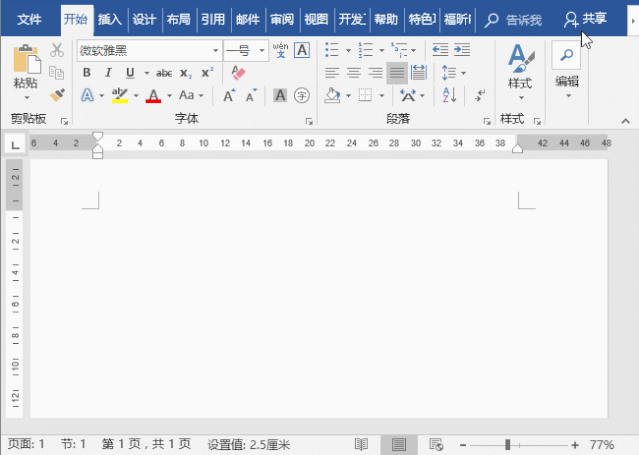The height and width of the screenshot is (455, 639).
Task: Collapse the ribbon with the chevron
Action: pyautogui.click(x=626, y=121)
